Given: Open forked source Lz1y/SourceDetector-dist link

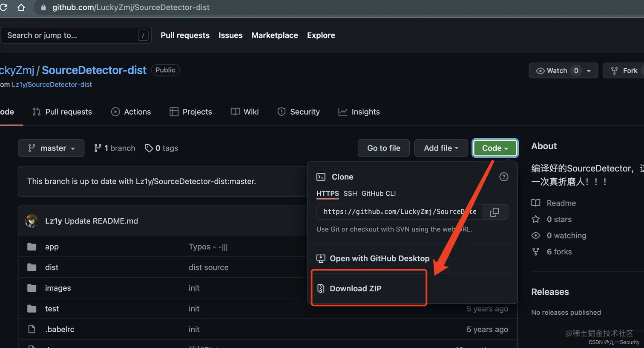Looking at the screenshot, I should click(x=52, y=84).
